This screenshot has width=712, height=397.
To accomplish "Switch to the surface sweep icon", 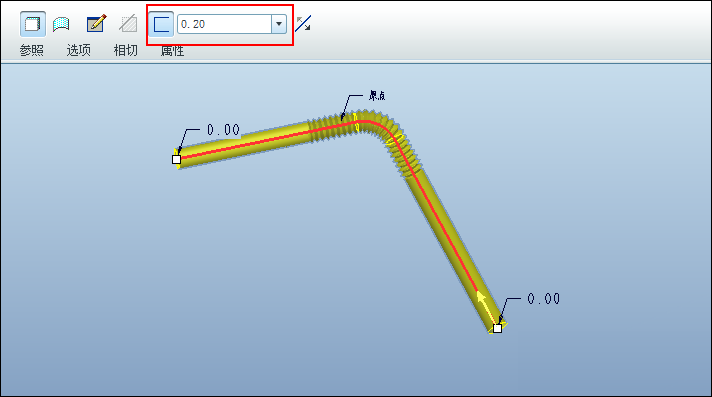I will click(x=61, y=24).
